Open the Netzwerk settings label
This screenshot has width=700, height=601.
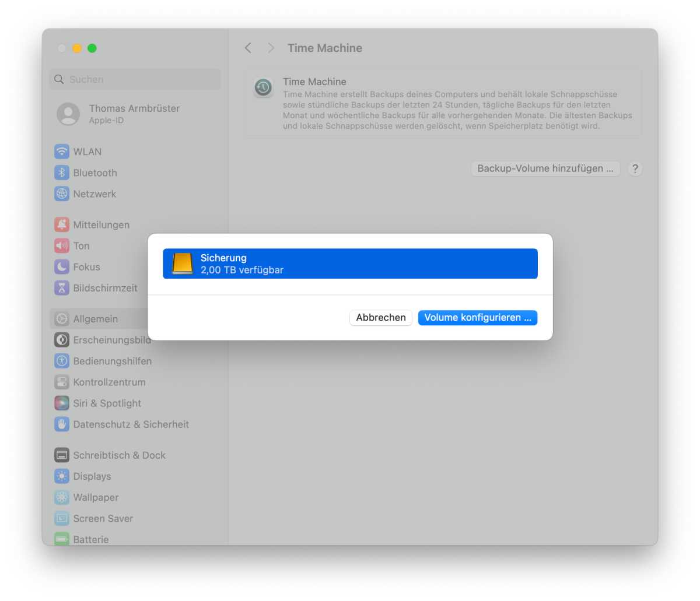click(x=94, y=194)
